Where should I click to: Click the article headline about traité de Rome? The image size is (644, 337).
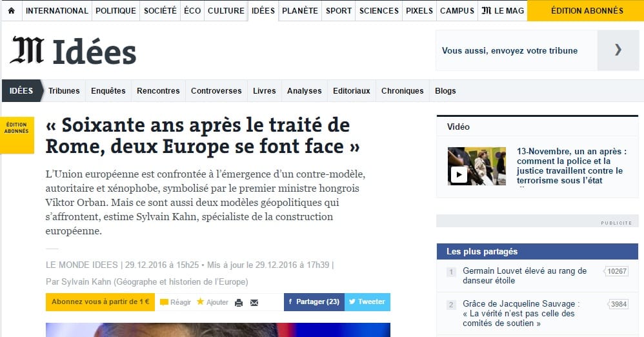(203, 136)
